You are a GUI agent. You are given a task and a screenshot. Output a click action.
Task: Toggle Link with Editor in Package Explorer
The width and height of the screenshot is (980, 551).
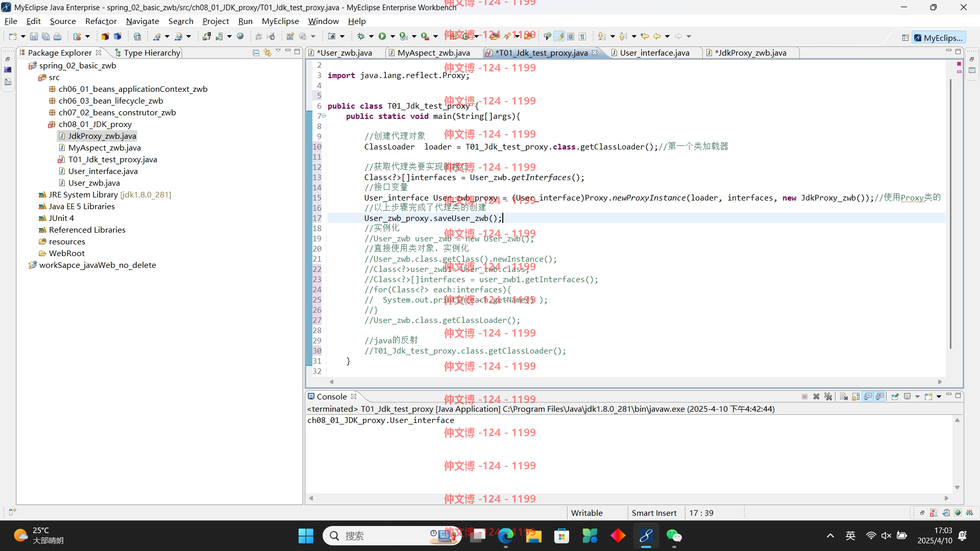click(267, 53)
